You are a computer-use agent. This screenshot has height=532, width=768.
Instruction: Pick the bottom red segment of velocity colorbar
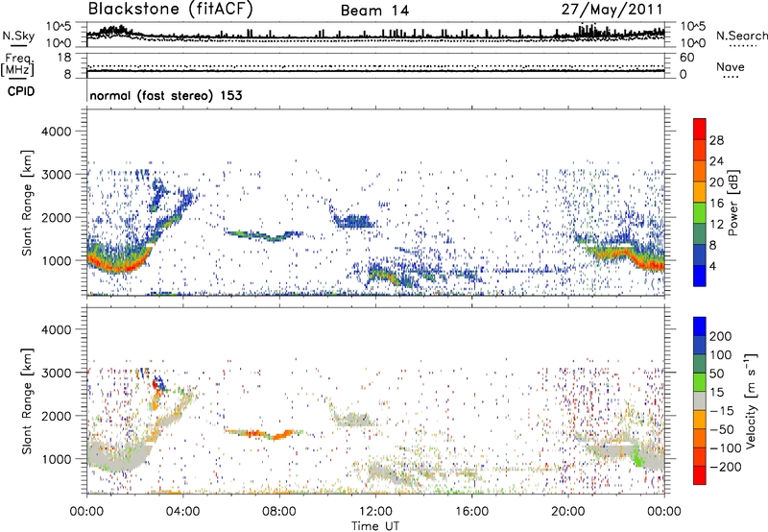click(700, 475)
